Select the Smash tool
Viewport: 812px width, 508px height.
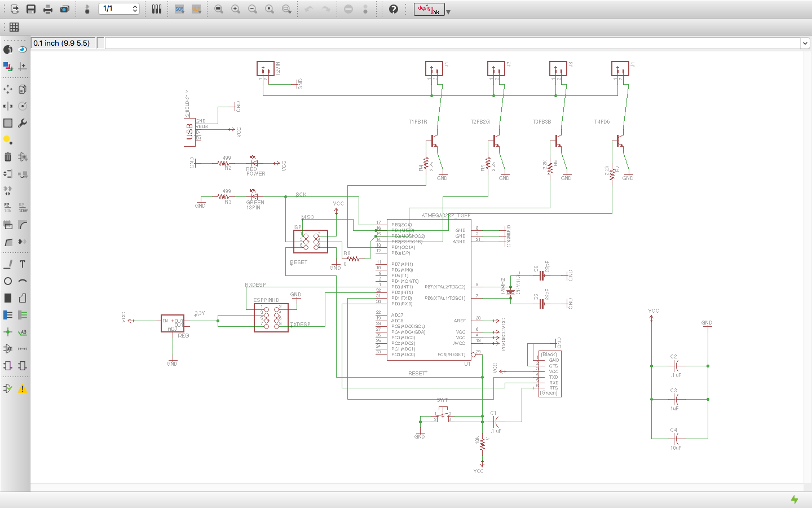pos(8,225)
